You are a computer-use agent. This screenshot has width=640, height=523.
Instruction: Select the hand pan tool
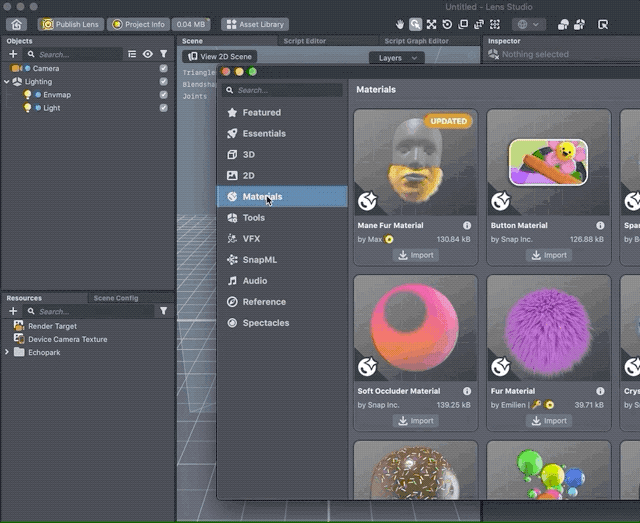pos(400,24)
